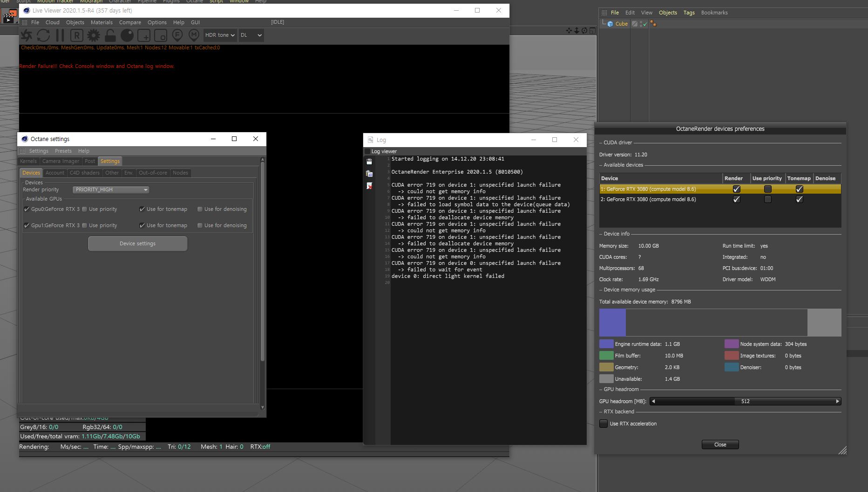Switch to Kernels tab in Octane settings
The height and width of the screenshot is (492, 868).
click(28, 161)
